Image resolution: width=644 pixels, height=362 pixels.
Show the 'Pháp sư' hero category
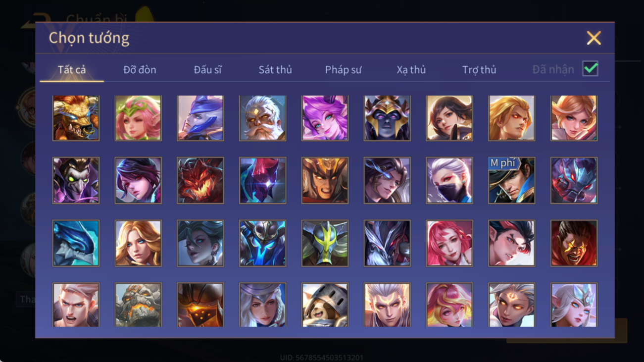pyautogui.click(x=343, y=70)
